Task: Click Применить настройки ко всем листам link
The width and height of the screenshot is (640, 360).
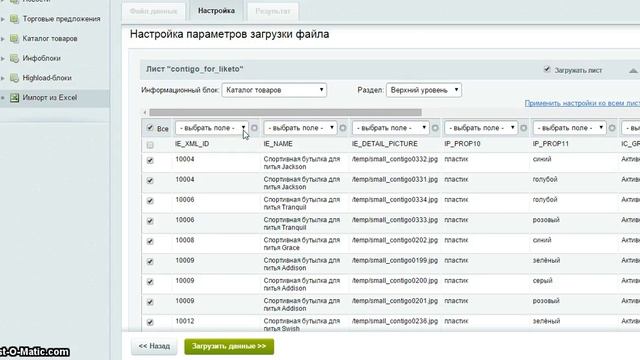Action: click(x=582, y=103)
